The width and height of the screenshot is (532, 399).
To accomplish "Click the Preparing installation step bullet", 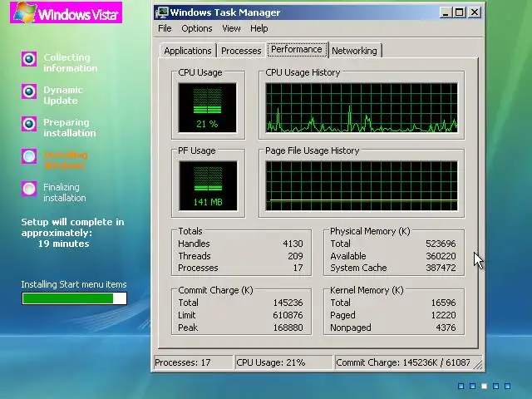I will pos(29,124).
